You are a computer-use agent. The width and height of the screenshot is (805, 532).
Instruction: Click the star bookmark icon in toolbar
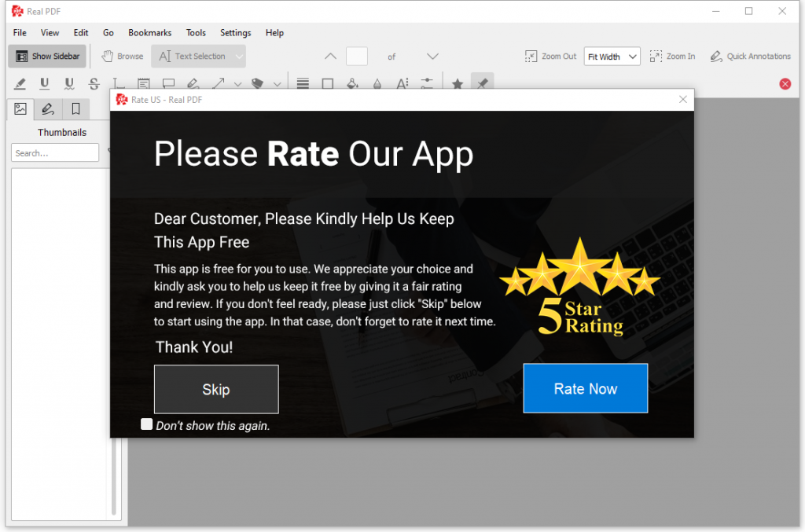pos(457,84)
